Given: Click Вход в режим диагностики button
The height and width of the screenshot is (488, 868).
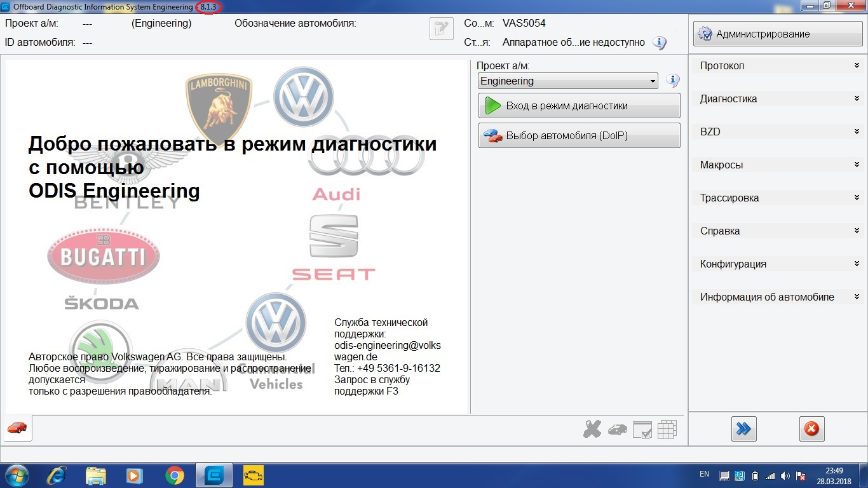Looking at the screenshot, I should [579, 105].
